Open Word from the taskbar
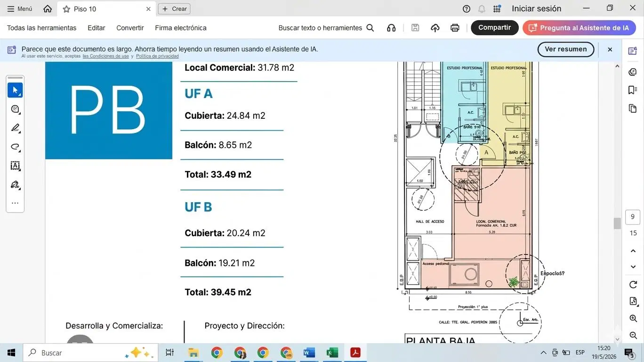644x362 pixels. [309, 353]
